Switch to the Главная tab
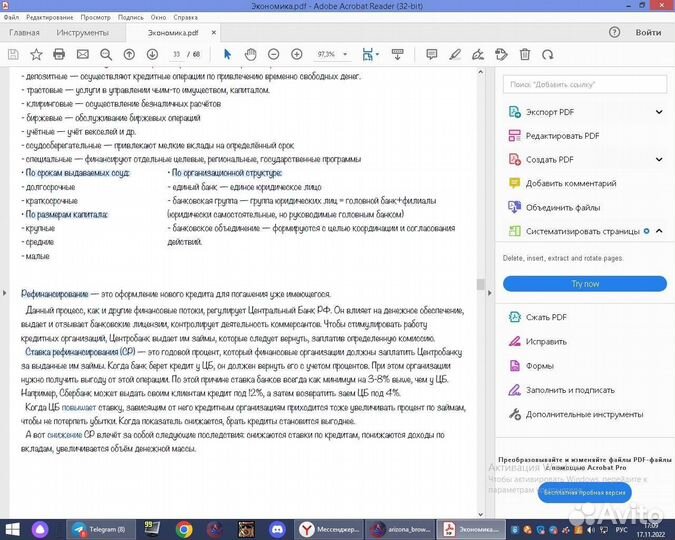Screen dimensions: 675x540 24,33
